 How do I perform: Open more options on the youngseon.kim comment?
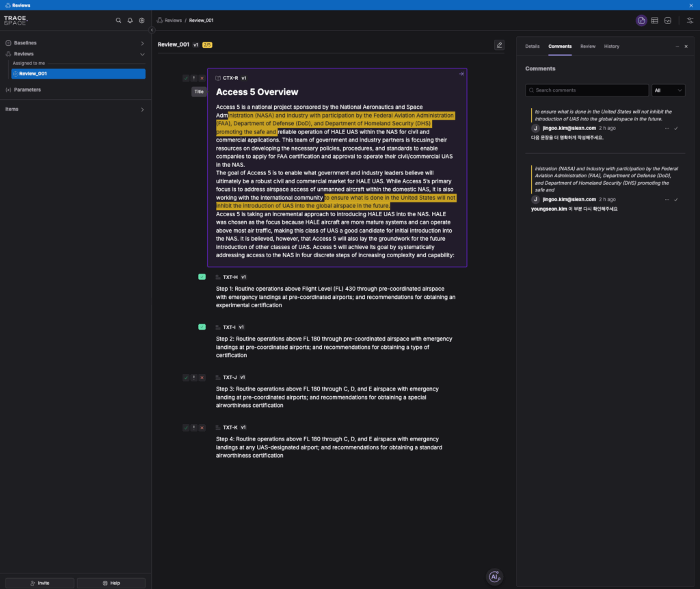[667, 200]
